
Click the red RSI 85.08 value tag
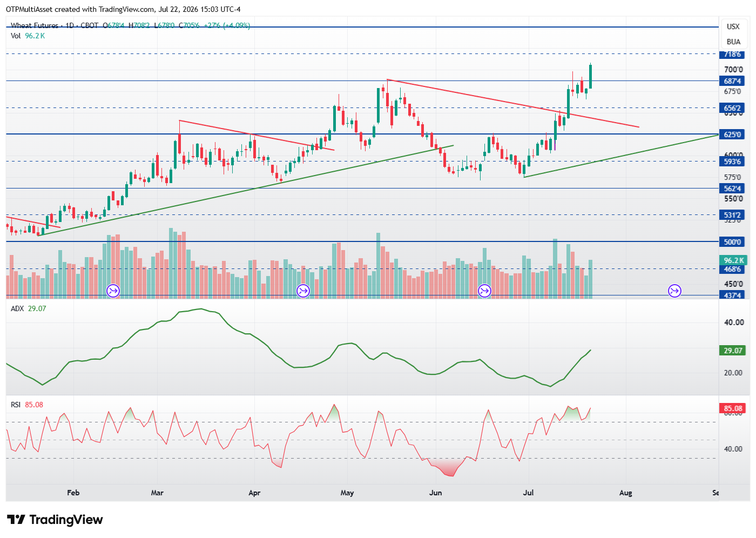[733, 408]
